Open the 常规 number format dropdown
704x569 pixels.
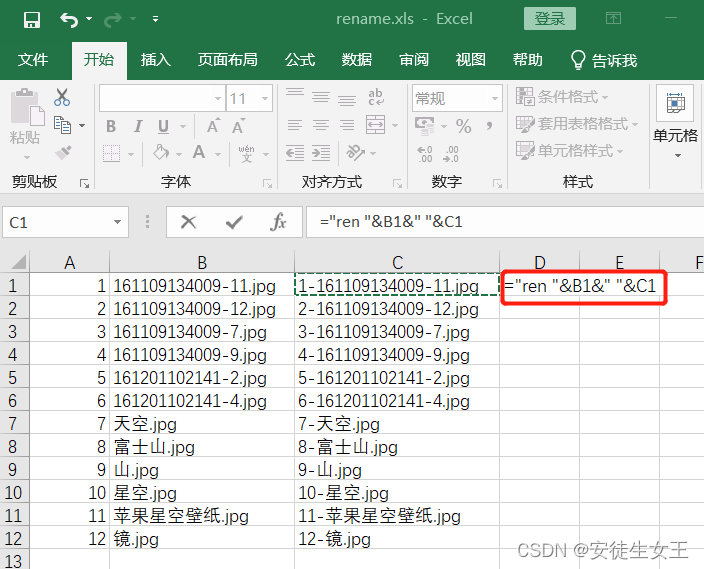(495, 98)
